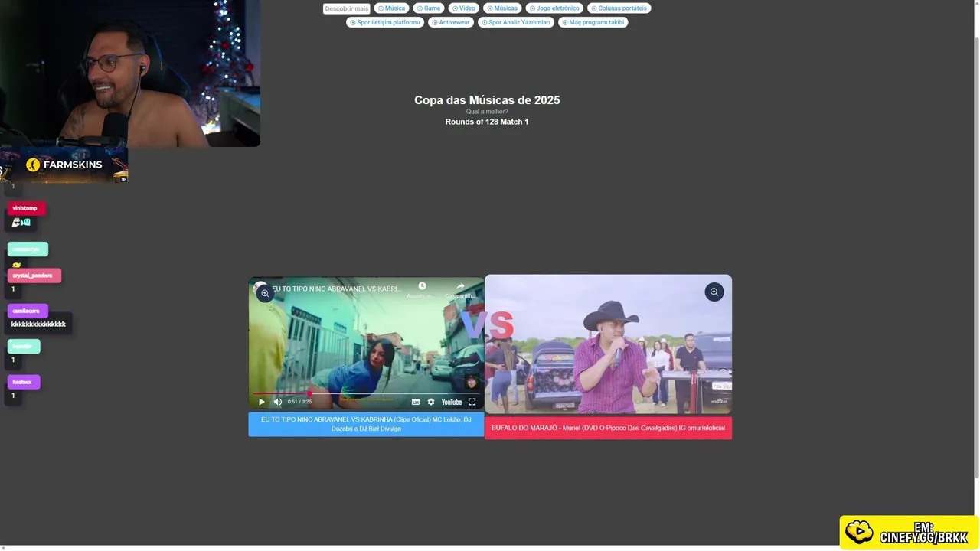Open Spor Analiz Yazılımları chip
The width and height of the screenshot is (980, 551).
click(x=516, y=22)
